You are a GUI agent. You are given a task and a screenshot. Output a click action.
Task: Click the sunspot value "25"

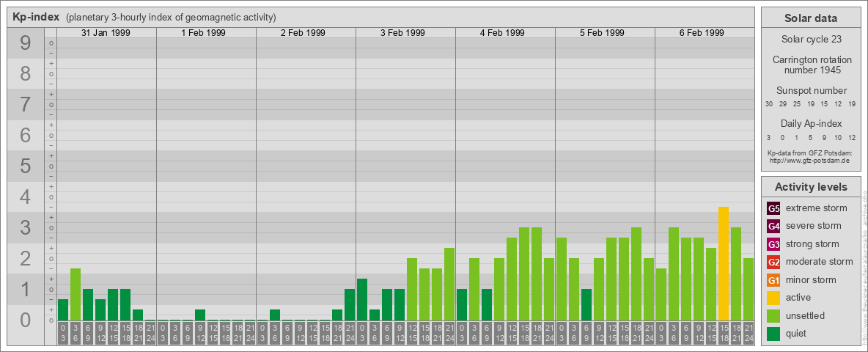[x=797, y=104]
